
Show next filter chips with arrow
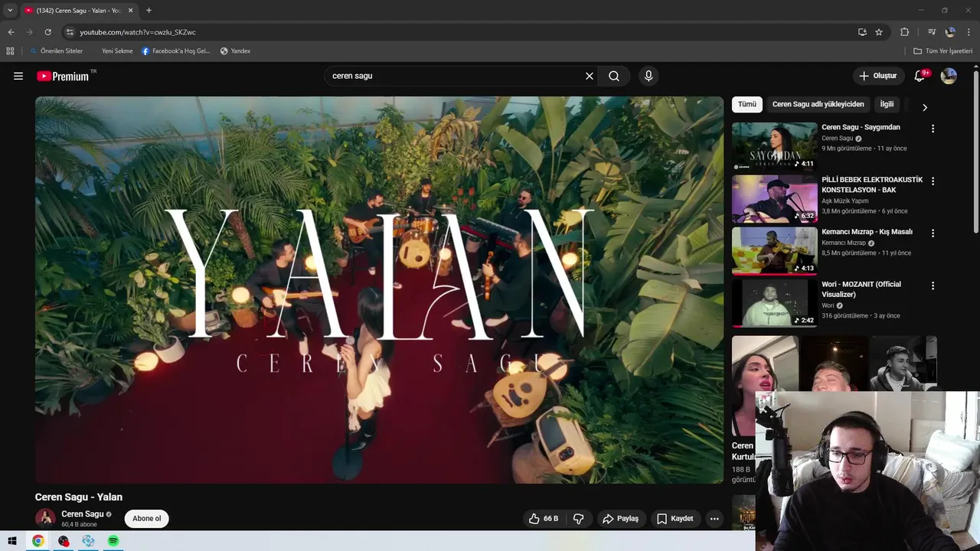point(924,107)
